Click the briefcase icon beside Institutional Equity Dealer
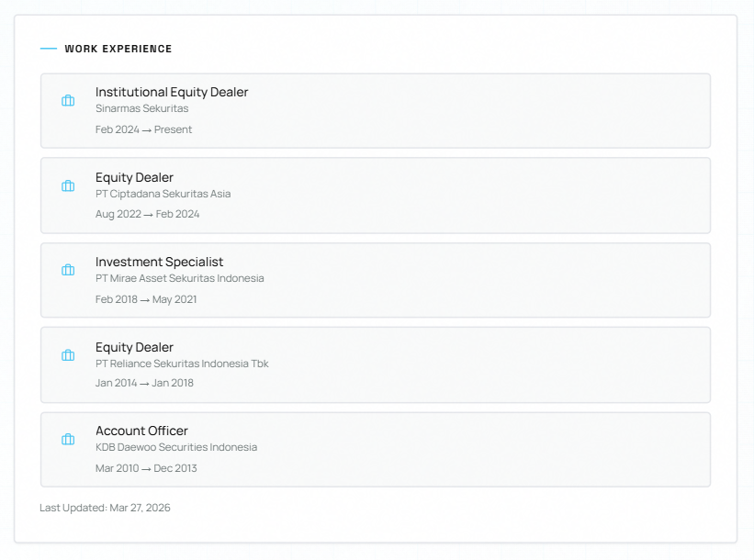Image resolution: width=754 pixels, height=560 pixels. [x=68, y=101]
